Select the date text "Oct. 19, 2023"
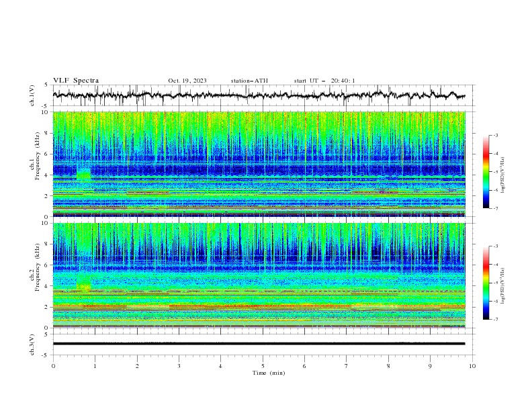The image size is (532, 411). pyautogui.click(x=187, y=81)
